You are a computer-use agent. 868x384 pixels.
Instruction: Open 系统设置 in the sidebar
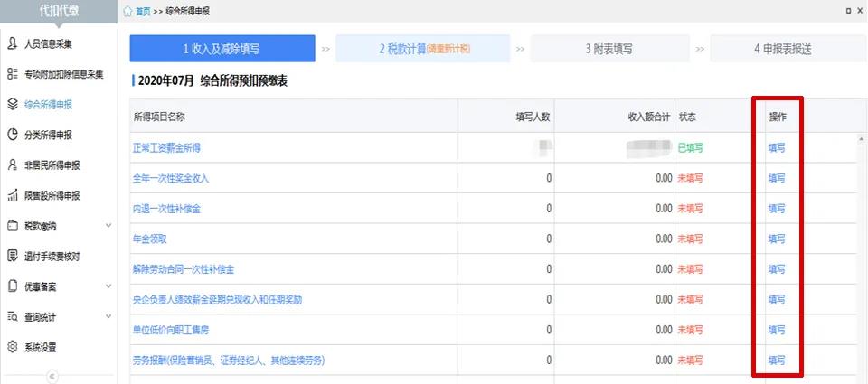pos(41,348)
